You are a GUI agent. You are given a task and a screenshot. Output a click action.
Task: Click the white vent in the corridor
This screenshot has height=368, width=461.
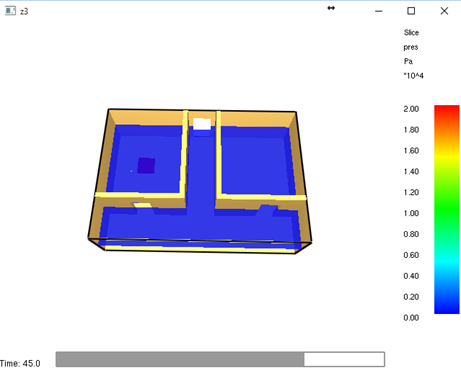click(x=202, y=124)
